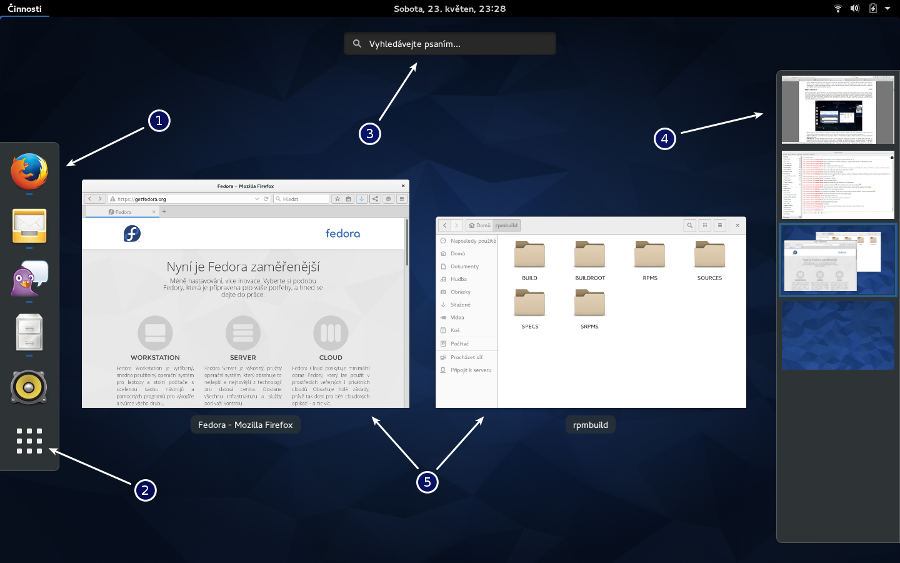
Task: Switch to the empty fourth workspace
Action: point(837,335)
